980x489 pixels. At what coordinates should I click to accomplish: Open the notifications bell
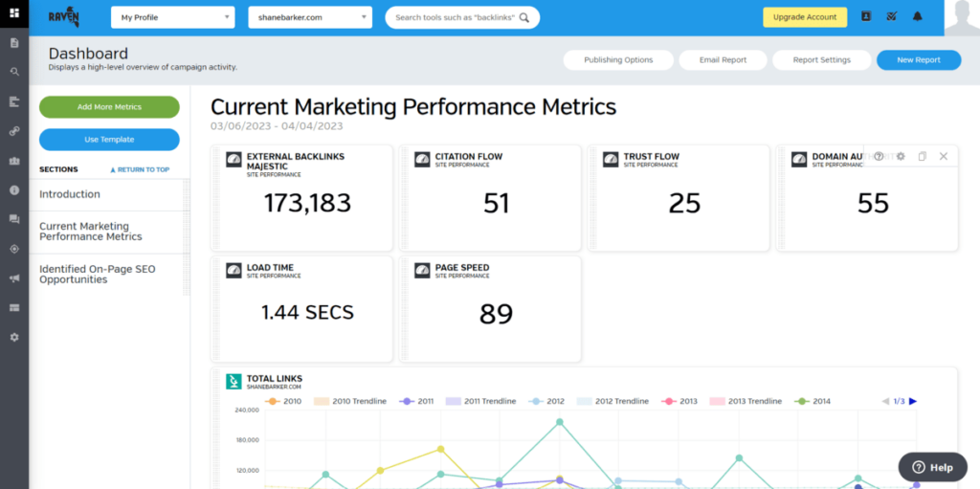(918, 17)
